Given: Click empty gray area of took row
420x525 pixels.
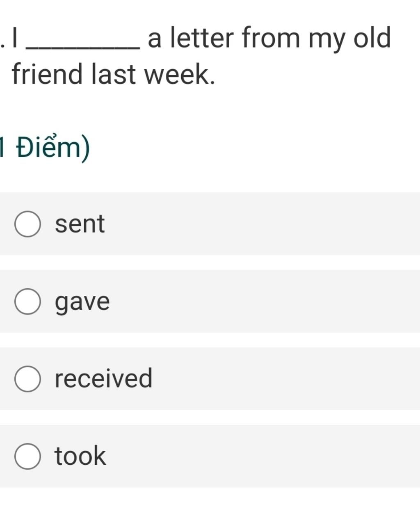Looking at the screenshot, I should point(262,456).
